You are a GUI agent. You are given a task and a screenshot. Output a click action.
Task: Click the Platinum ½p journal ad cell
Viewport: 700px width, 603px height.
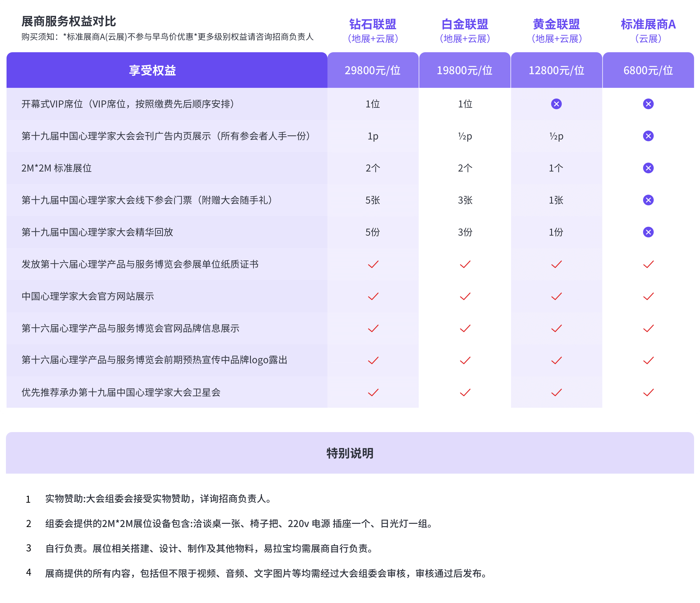465,136
